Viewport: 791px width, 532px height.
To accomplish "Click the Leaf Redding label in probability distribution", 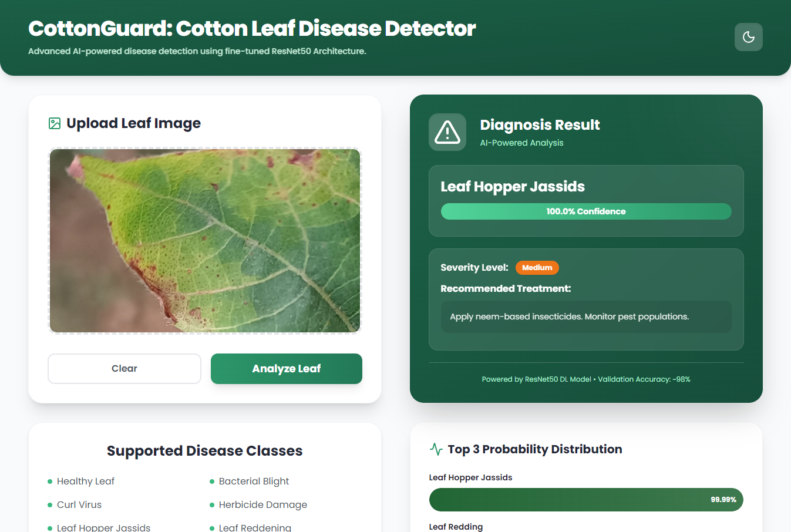I will coord(456,527).
